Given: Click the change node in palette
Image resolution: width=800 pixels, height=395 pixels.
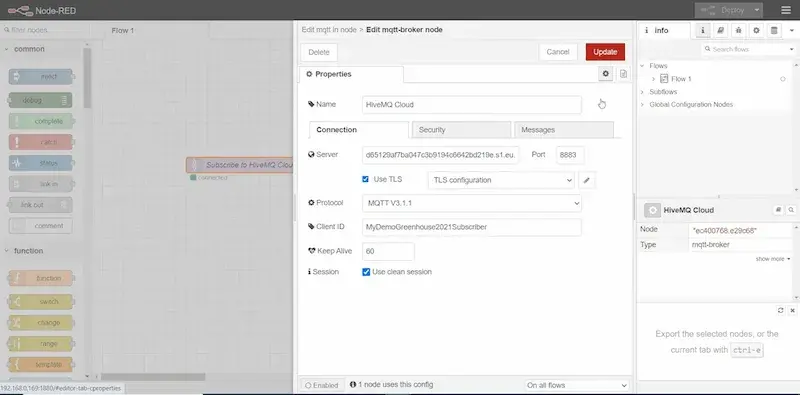Looking at the screenshot, I should (41, 323).
